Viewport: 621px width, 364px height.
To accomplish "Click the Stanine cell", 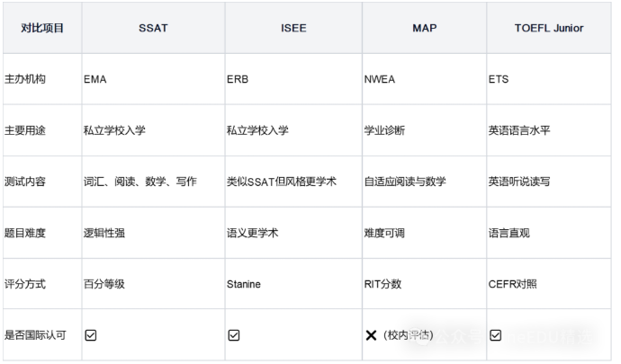I will tap(244, 284).
